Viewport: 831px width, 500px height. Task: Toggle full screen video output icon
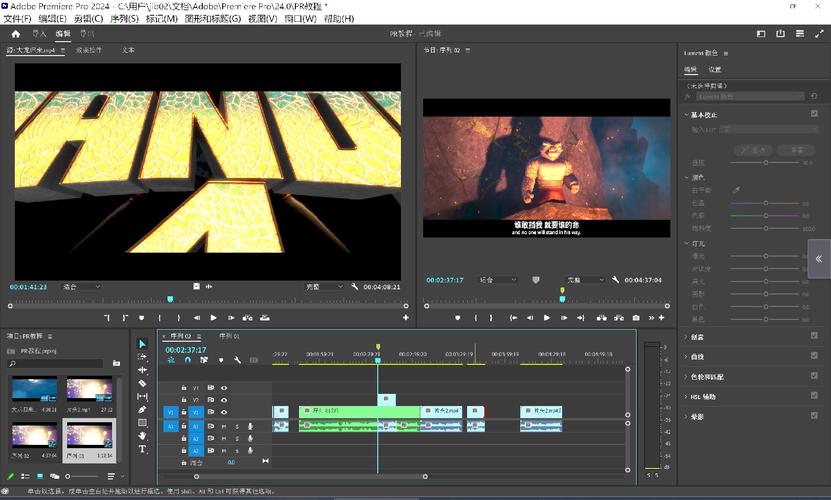click(x=819, y=33)
